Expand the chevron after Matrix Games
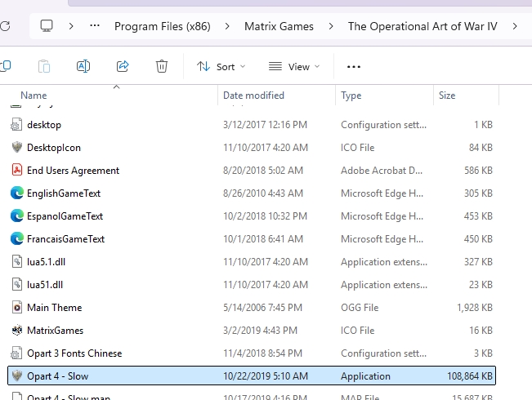The height and width of the screenshot is (400, 532). pyautogui.click(x=331, y=26)
